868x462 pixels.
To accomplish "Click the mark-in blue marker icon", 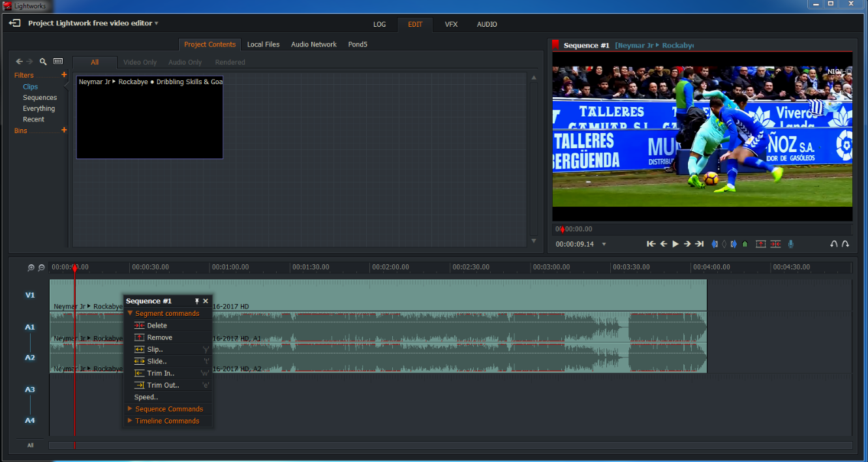I will click(715, 244).
